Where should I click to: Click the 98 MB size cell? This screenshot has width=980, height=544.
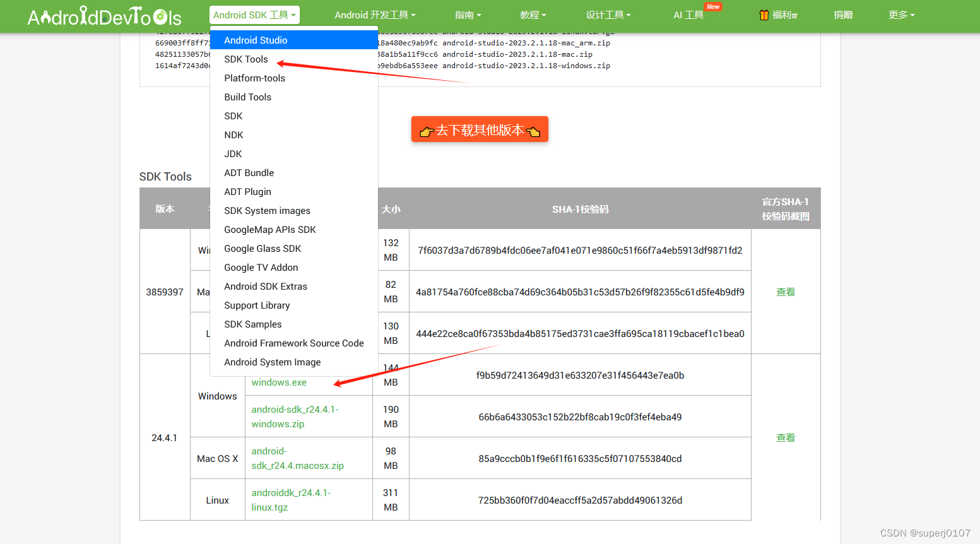391,458
